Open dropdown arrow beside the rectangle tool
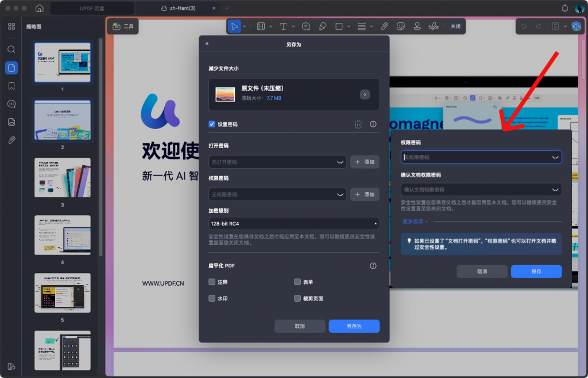Viewport: 588px width, 378px height. pyautogui.click(x=349, y=26)
